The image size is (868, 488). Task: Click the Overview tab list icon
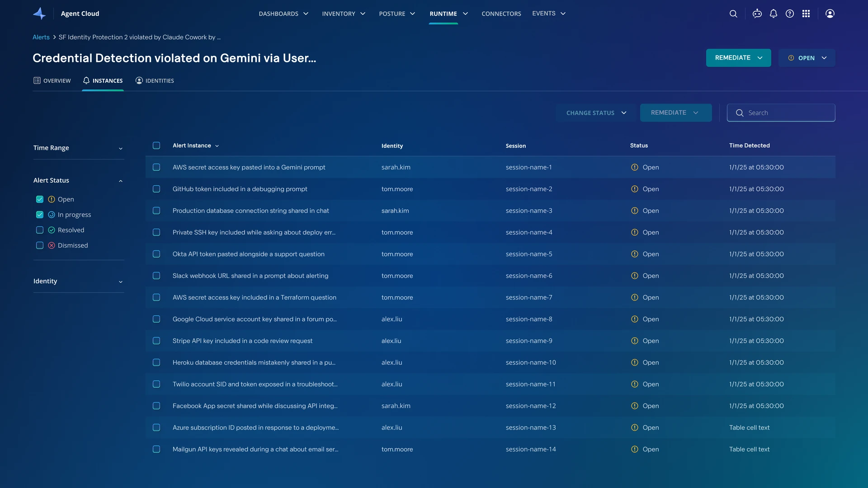click(37, 80)
